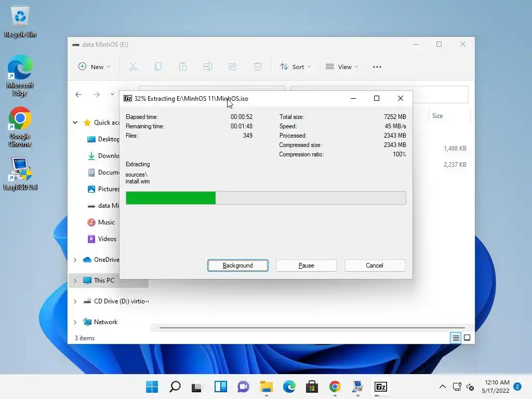This screenshot has width=532, height=399.
Task: Open Widgets from taskbar
Action: click(220, 387)
